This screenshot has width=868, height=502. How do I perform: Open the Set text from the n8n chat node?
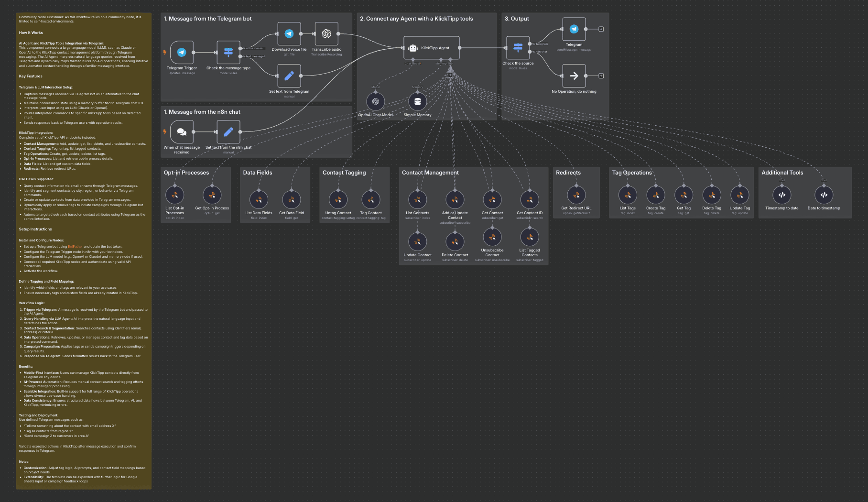pos(228,132)
